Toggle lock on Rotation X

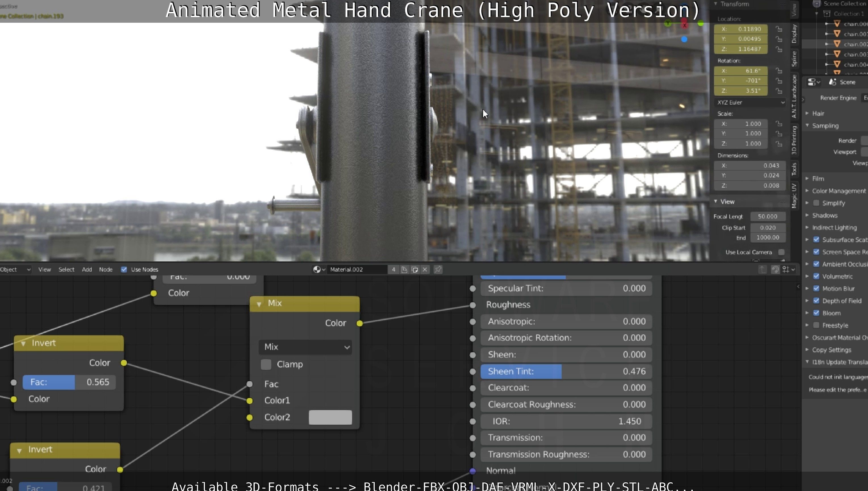coord(779,71)
